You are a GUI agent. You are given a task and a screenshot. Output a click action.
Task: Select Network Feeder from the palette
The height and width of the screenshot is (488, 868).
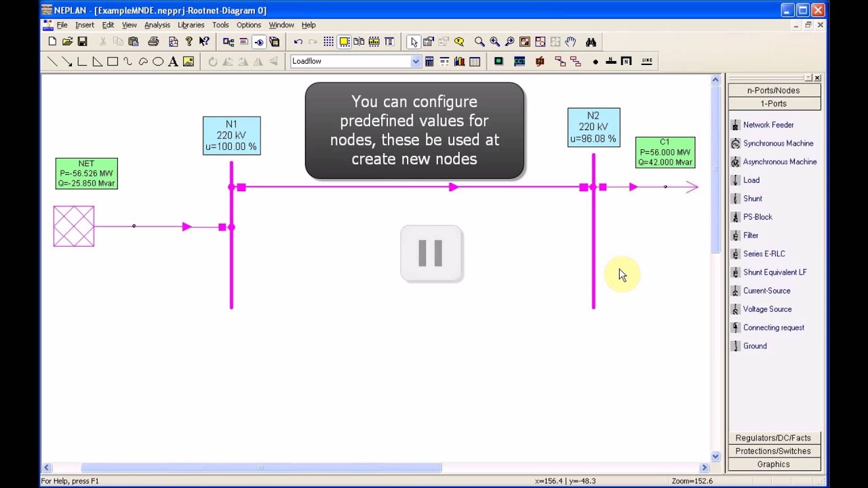click(x=768, y=125)
